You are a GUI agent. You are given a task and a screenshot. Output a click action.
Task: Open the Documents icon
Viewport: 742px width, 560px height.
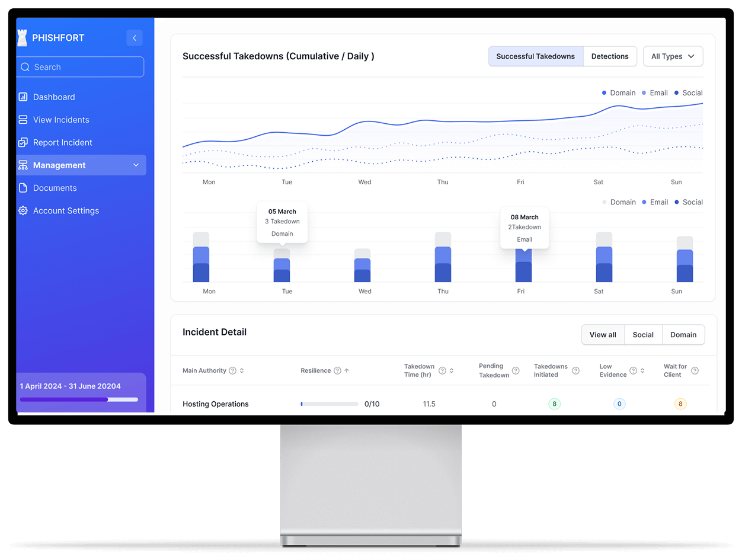pyautogui.click(x=23, y=188)
